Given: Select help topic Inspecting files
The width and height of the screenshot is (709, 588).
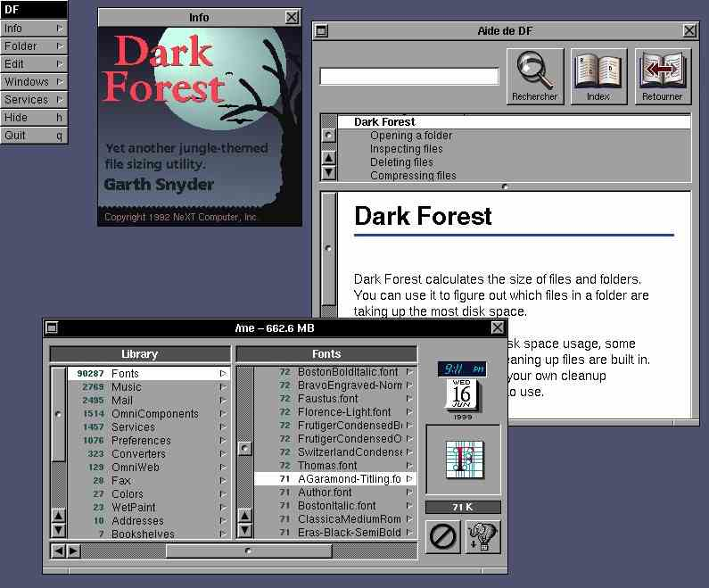Looking at the screenshot, I should point(514,149).
